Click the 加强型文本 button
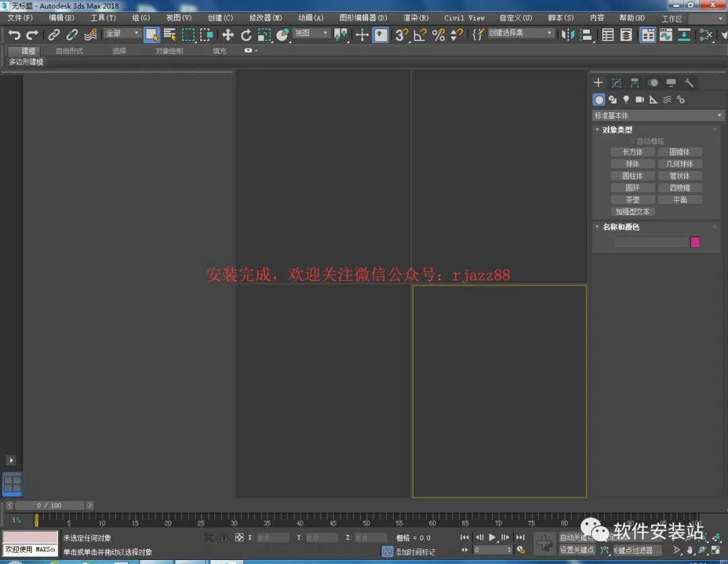This screenshot has height=564, width=728. pyautogui.click(x=632, y=212)
